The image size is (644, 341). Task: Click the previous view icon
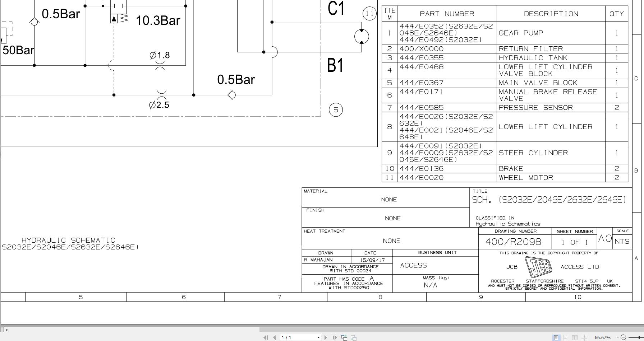click(344, 337)
